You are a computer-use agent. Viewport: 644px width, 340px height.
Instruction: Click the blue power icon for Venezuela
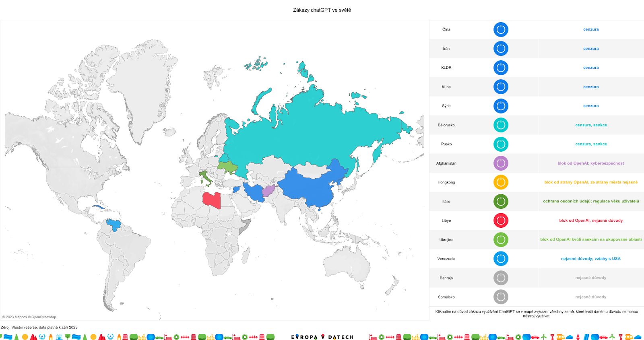pos(501,259)
